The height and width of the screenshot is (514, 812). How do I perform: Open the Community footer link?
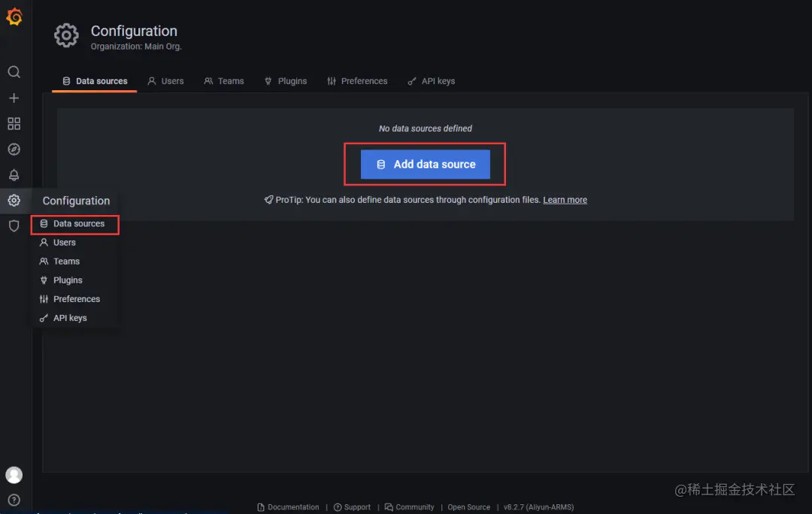410,507
